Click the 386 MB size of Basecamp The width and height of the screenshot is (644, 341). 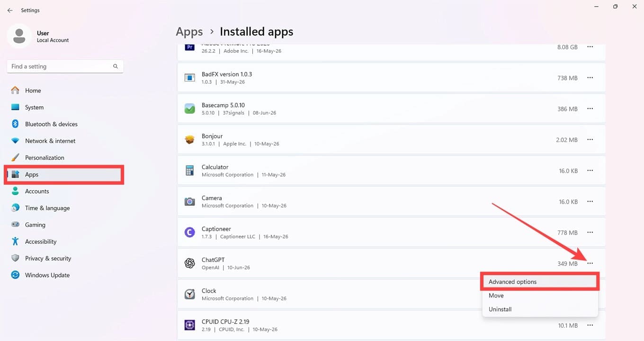pyautogui.click(x=567, y=109)
